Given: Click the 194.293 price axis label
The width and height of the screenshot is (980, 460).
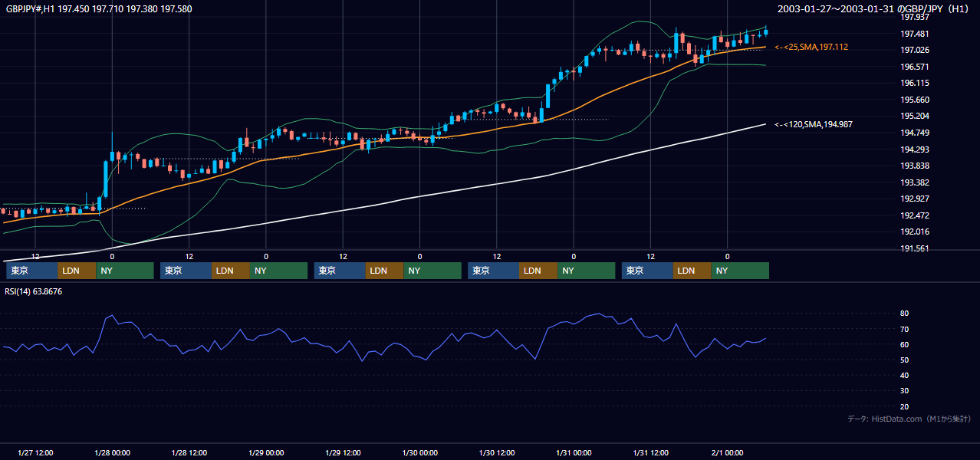Looking at the screenshot, I should coord(915,149).
